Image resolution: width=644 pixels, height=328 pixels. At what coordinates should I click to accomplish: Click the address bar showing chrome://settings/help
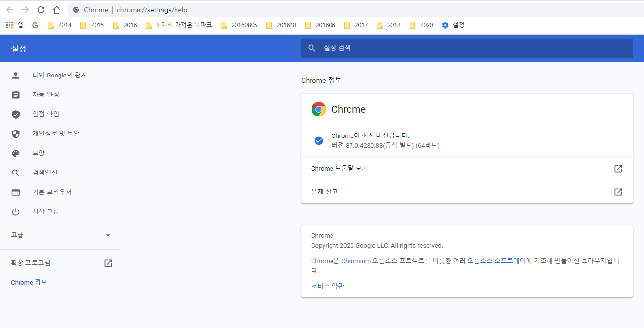(356, 10)
